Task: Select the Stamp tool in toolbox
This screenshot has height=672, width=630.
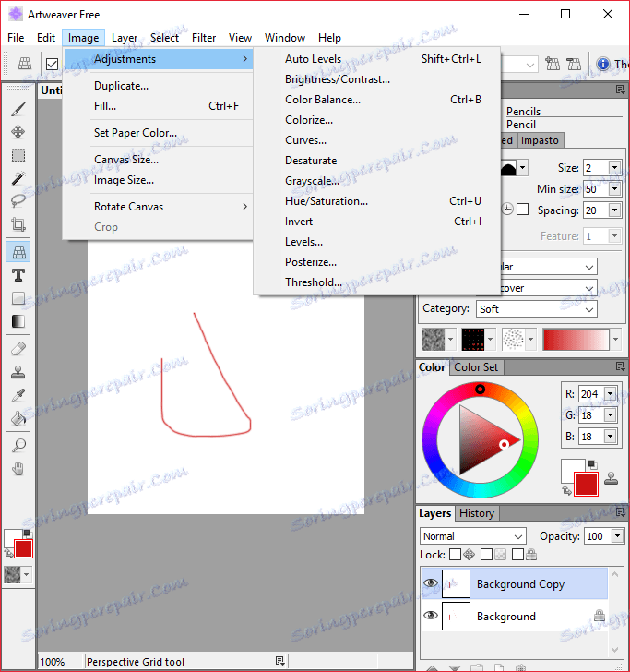Action: pyautogui.click(x=18, y=372)
